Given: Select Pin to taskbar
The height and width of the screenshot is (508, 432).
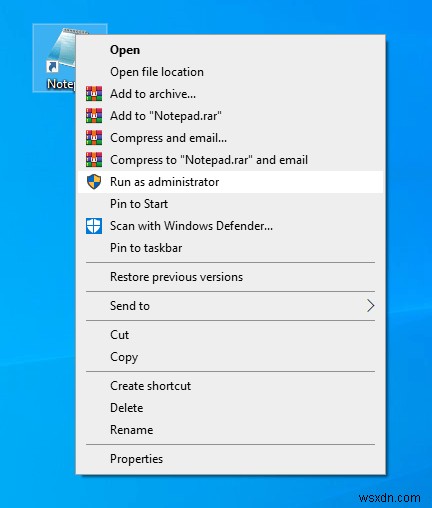Looking at the screenshot, I should coord(230,248).
